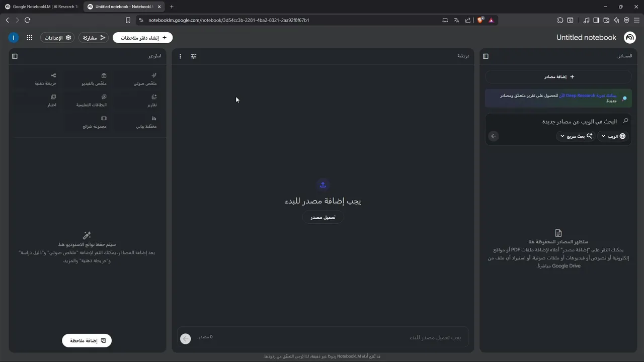Open the Brave playlist music-note icon
This screenshot has height=362, width=644.
(x=586, y=20)
